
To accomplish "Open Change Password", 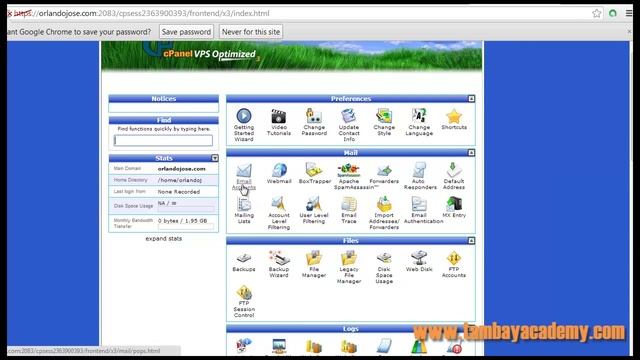I will click(314, 122).
